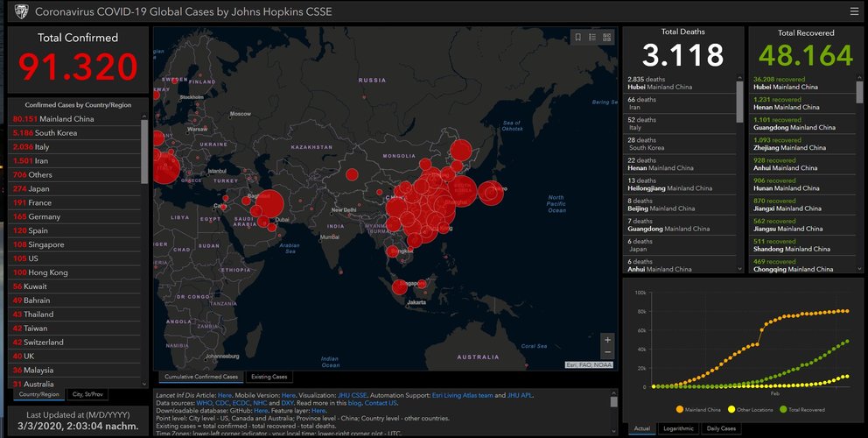Viewport: 868px width, 438px height.
Task: Select Switzerland in country list
Action: click(74, 343)
